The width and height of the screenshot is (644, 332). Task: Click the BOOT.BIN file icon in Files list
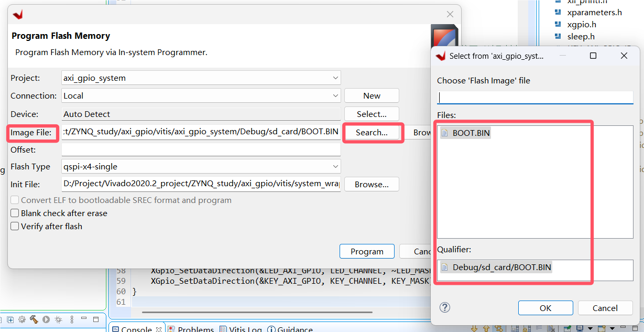(x=445, y=133)
